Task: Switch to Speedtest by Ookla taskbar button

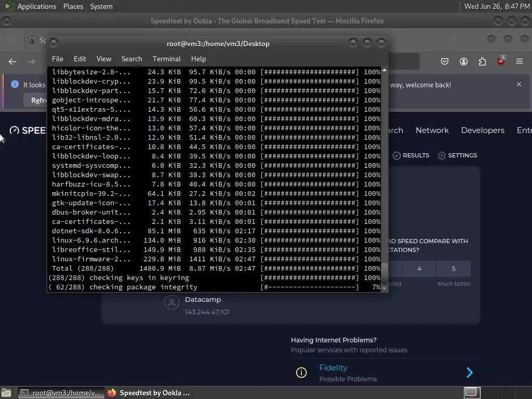Action: point(149,393)
